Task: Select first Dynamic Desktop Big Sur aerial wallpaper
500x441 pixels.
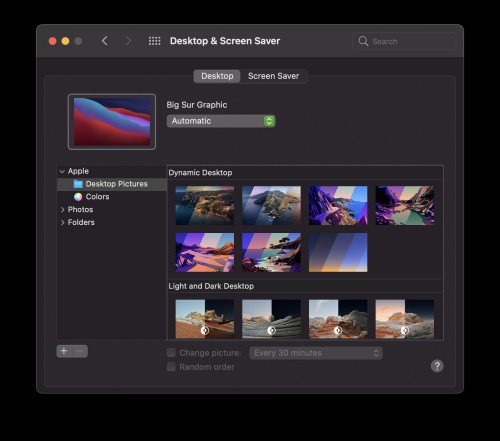Action: click(205, 205)
